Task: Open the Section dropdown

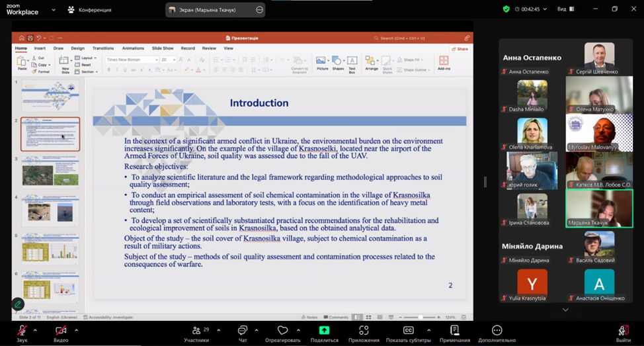Action: pyautogui.click(x=86, y=71)
